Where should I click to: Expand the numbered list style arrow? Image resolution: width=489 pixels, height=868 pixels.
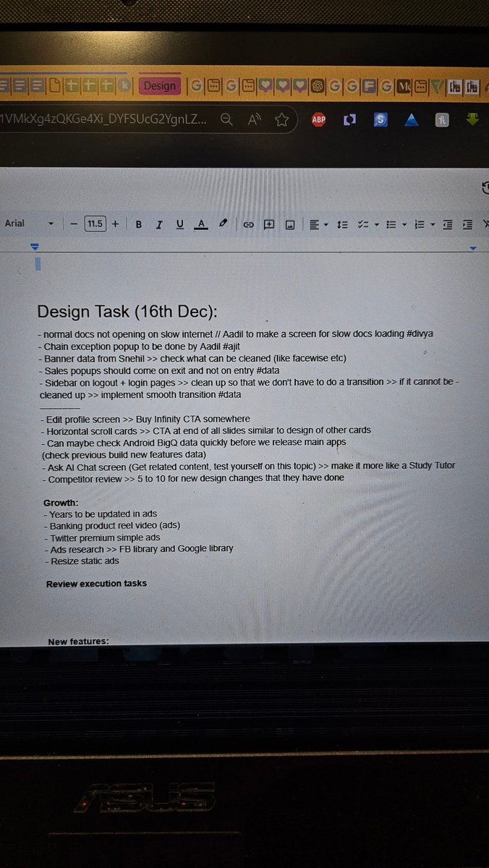coord(433,225)
